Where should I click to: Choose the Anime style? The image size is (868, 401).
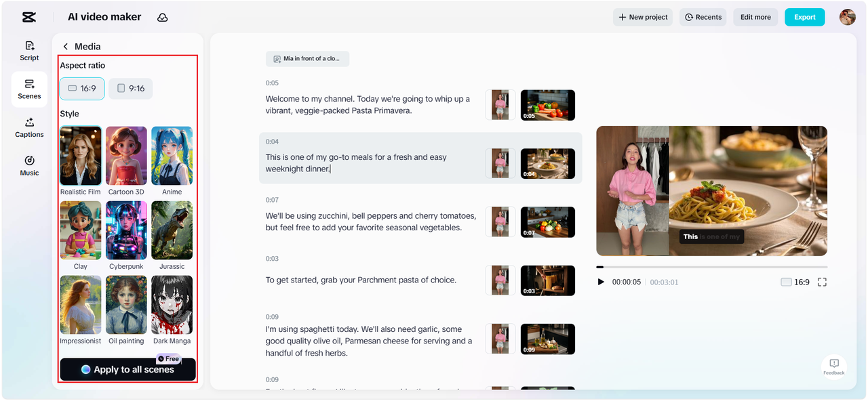172,161
